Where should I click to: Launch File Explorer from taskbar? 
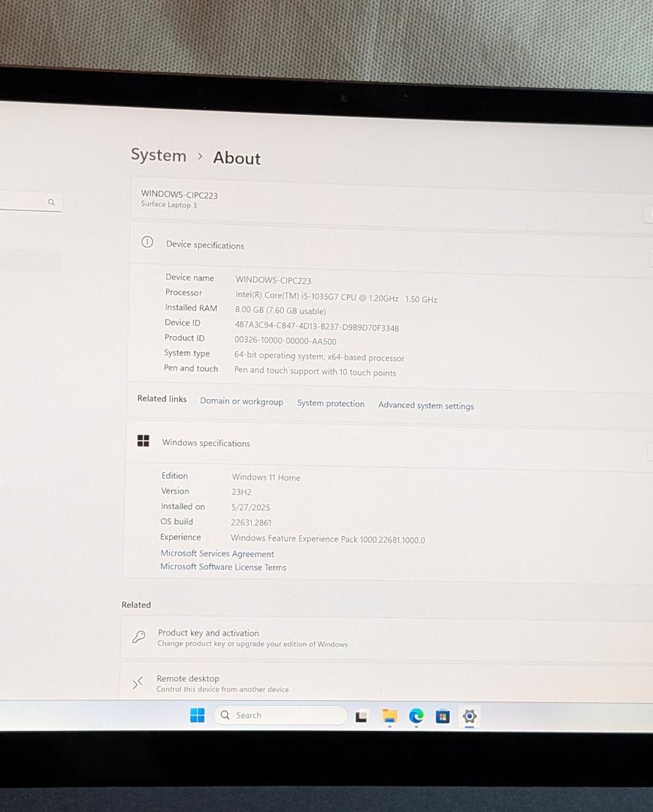pyautogui.click(x=389, y=716)
